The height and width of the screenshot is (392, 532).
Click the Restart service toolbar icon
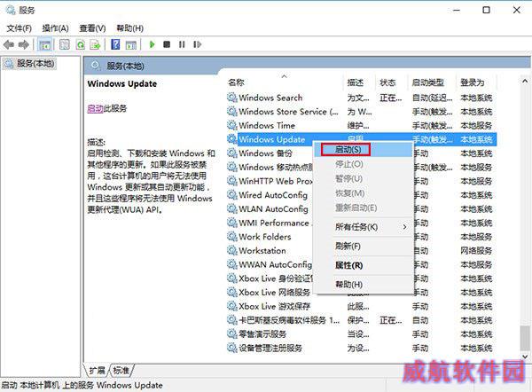tap(197, 44)
